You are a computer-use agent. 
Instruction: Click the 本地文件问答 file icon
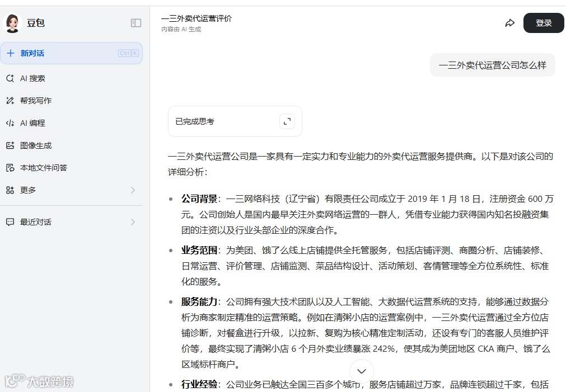tap(10, 168)
